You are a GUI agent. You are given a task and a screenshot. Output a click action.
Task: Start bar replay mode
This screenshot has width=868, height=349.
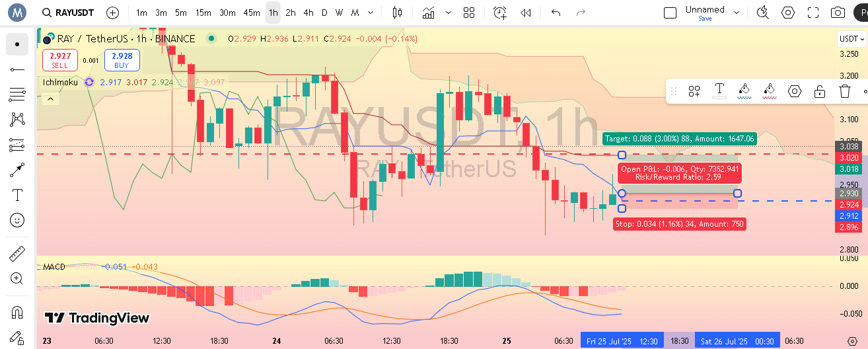point(526,13)
